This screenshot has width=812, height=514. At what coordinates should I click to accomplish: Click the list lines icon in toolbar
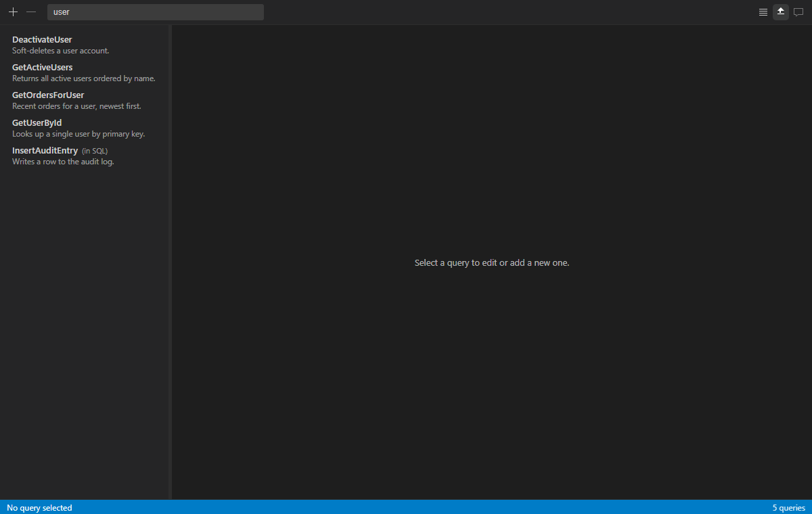(763, 12)
